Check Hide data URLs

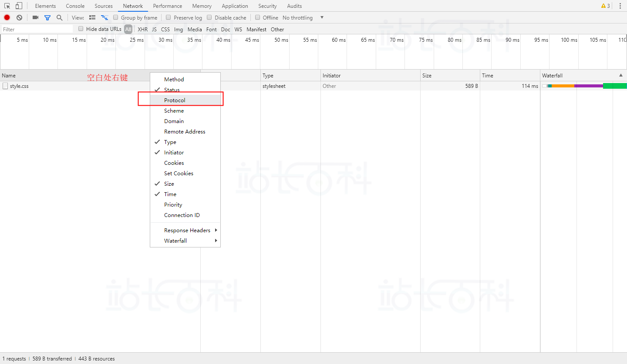[81, 29]
